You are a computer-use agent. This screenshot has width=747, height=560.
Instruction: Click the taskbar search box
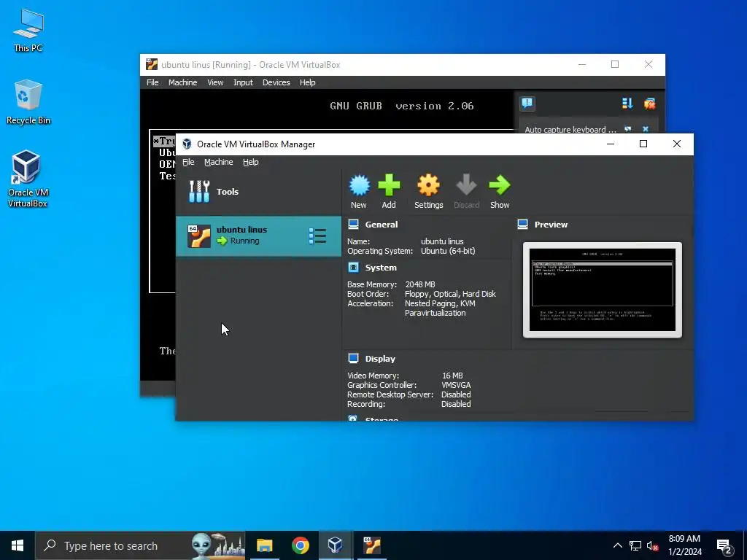[140, 545]
